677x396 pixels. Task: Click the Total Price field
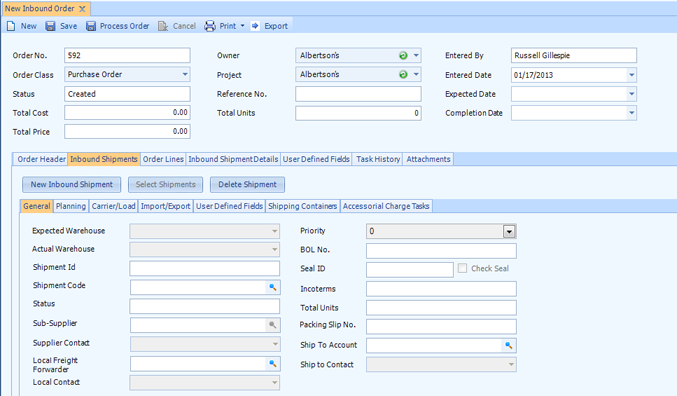[127, 132]
